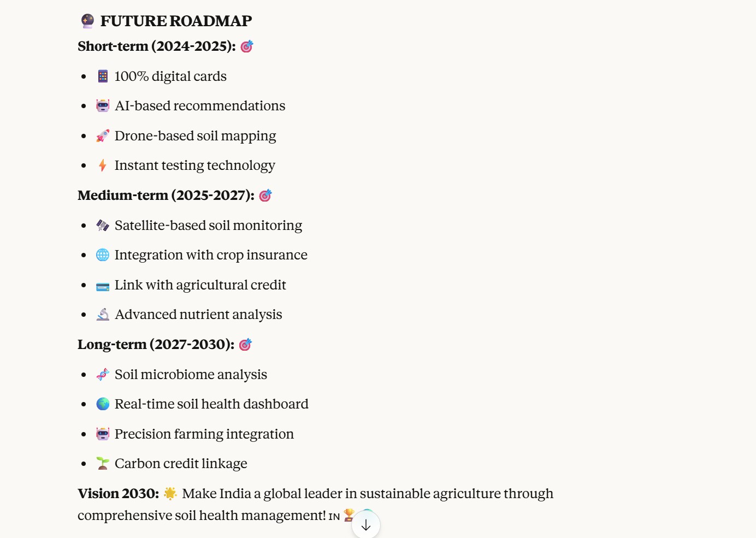Click the earth icon beside Real-time dashboard
756x538 pixels.
click(103, 404)
